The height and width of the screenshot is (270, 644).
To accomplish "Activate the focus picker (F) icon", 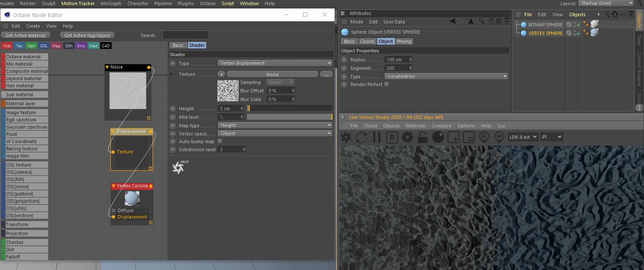I will tap(484, 137).
